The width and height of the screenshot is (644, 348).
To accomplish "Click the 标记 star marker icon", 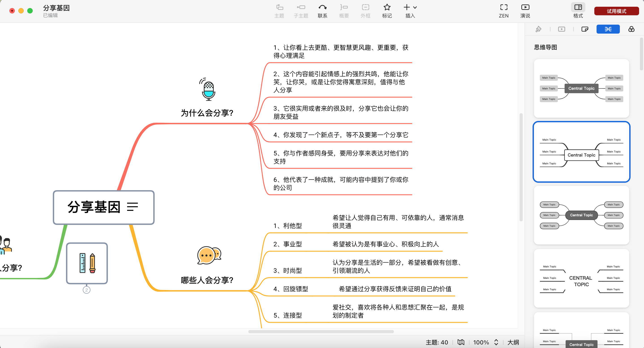I will 387,8.
